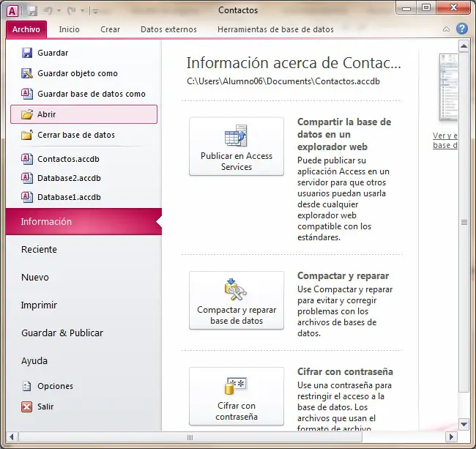Open the Redo history dropdown arrow
The height and width of the screenshot is (449, 476).
[82, 11]
